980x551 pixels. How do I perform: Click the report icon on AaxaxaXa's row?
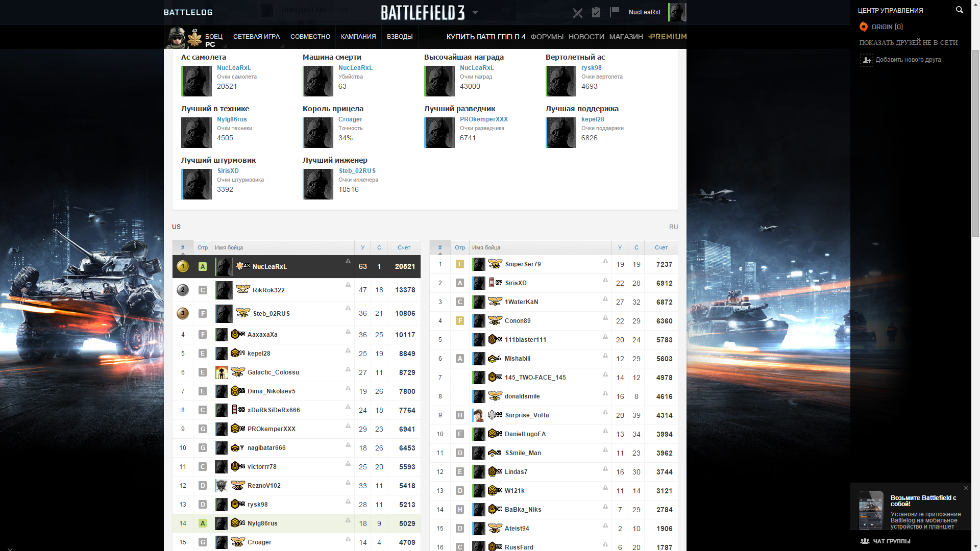(x=348, y=332)
